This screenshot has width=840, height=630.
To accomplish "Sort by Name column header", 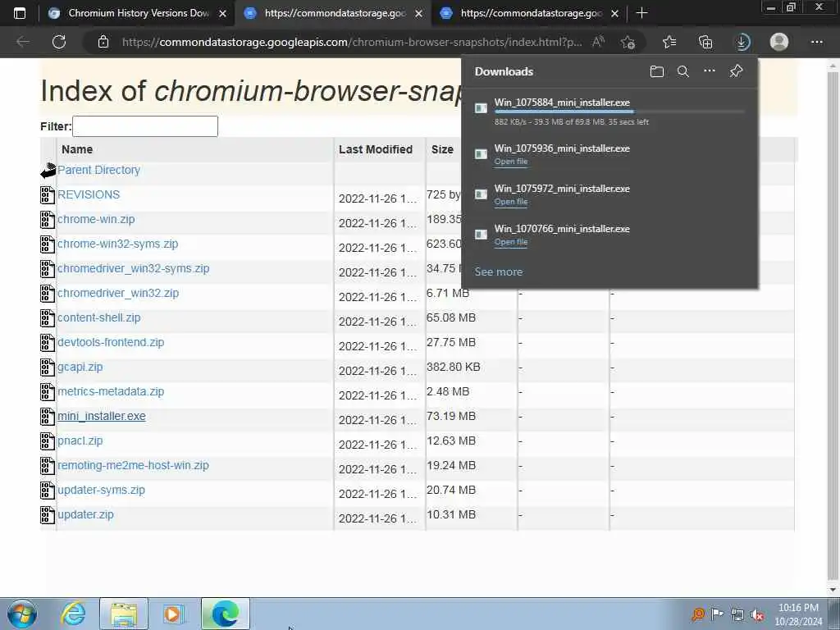I will tap(76, 149).
